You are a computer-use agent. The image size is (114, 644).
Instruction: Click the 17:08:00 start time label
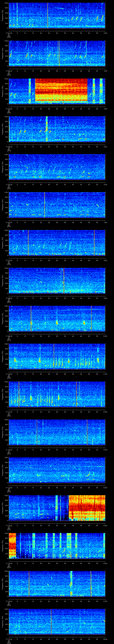[x=9, y=298]
